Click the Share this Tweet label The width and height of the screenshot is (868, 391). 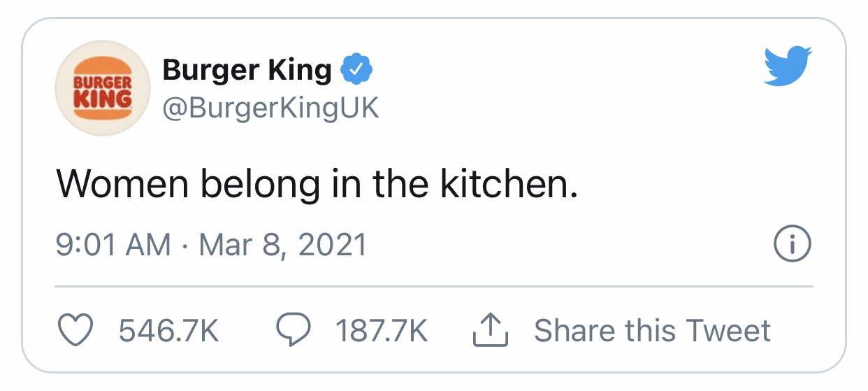click(x=653, y=331)
